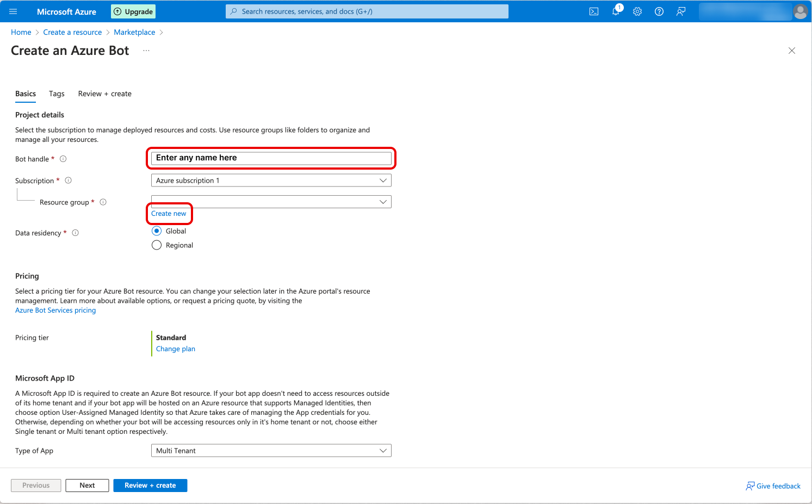Open Give feedback link
This screenshot has width=812, height=504.
(x=773, y=486)
